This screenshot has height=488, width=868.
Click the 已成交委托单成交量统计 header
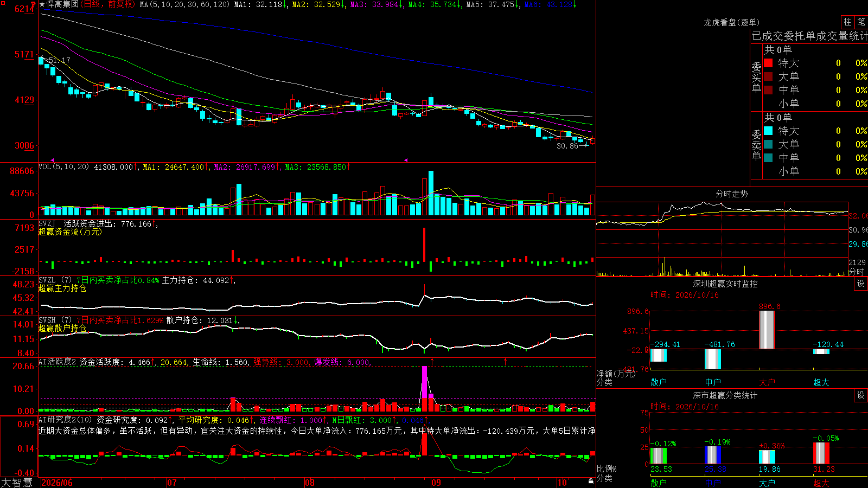(809, 36)
